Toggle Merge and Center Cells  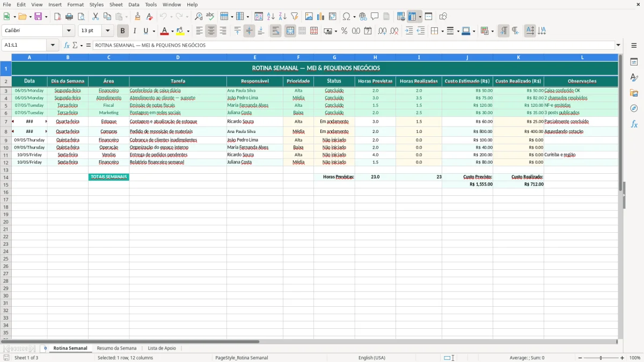click(x=290, y=31)
